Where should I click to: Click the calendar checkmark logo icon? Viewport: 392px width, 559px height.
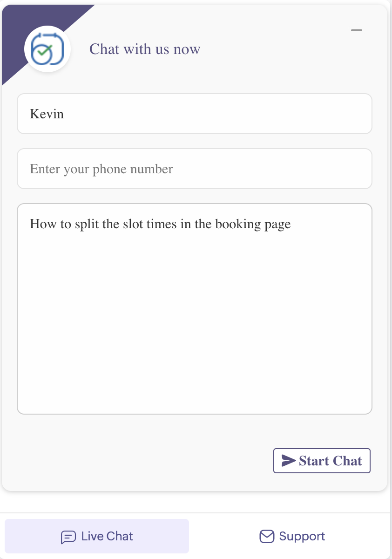[x=47, y=48]
